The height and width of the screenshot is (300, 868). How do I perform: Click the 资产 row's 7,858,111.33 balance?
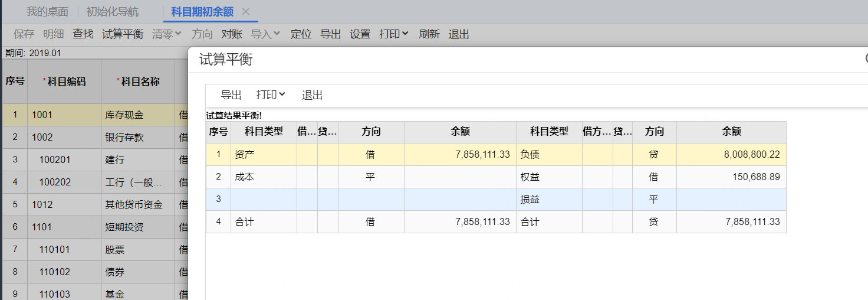(x=460, y=155)
